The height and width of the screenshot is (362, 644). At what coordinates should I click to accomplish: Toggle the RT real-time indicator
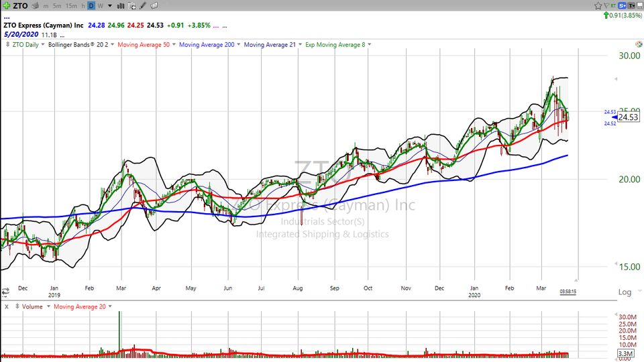coord(613,5)
